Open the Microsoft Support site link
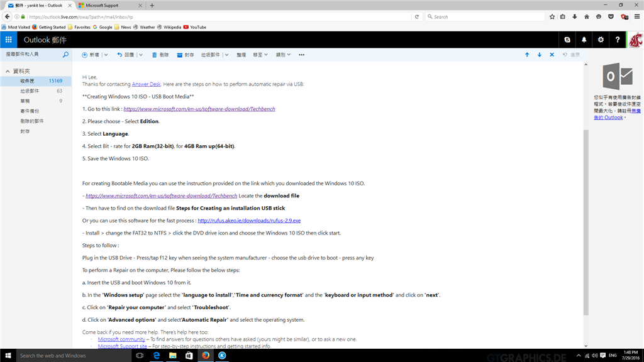Screen dimensions: 644x362 point(123,346)
